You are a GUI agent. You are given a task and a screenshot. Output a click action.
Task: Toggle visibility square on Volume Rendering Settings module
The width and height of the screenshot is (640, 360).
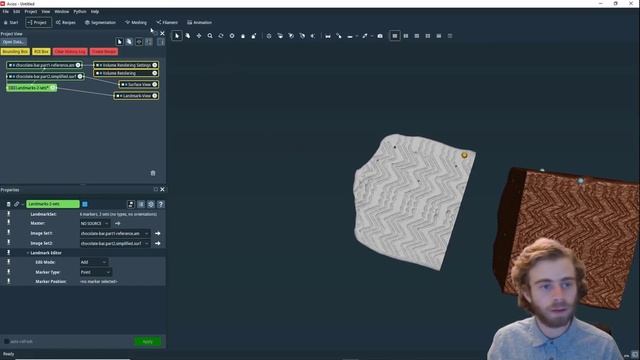97,65
